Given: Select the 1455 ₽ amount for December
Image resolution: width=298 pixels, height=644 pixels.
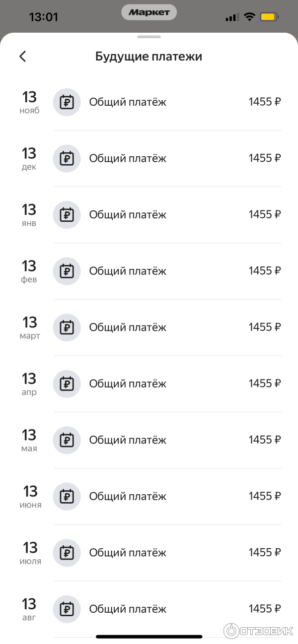Looking at the screenshot, I should pyautogui.click(x=264, y=158).
